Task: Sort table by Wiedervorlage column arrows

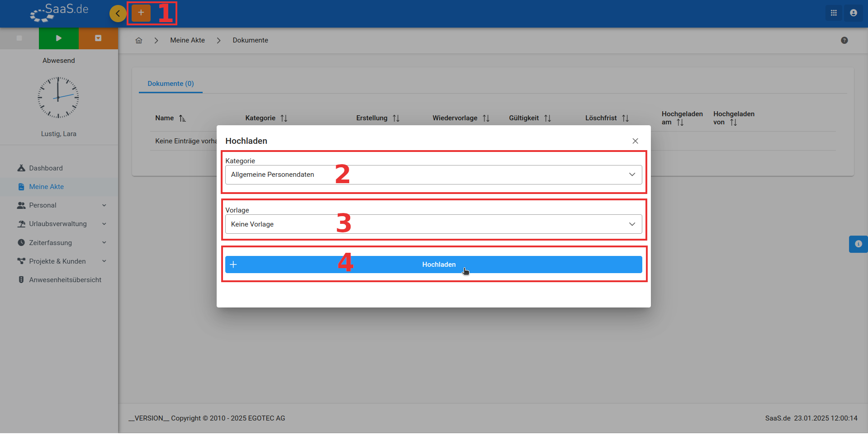Action: click(486, 118)
